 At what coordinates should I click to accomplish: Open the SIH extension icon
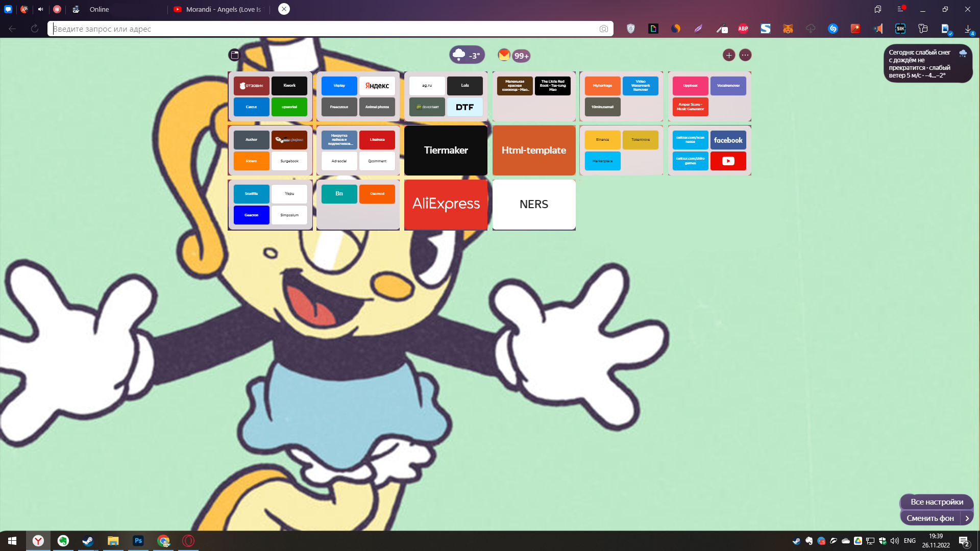coord(900,29)
